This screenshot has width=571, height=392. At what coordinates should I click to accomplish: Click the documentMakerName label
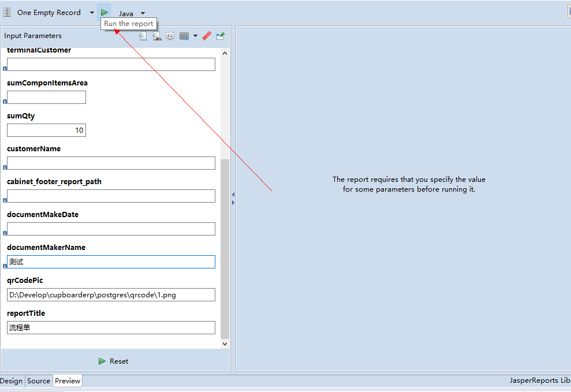(x=46, y=247)
